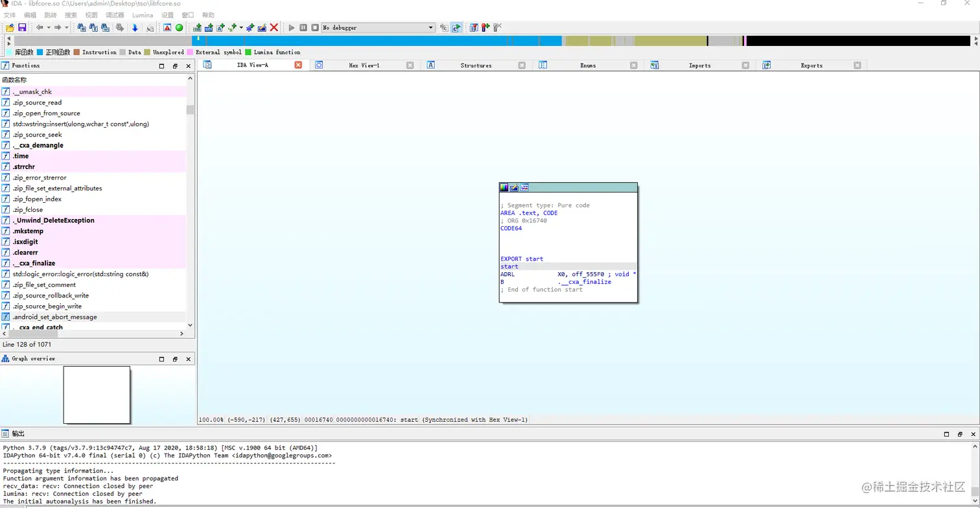Open the 搜索 menu
The width and height of the screenshot is (980, 508).
coord(71,15)
